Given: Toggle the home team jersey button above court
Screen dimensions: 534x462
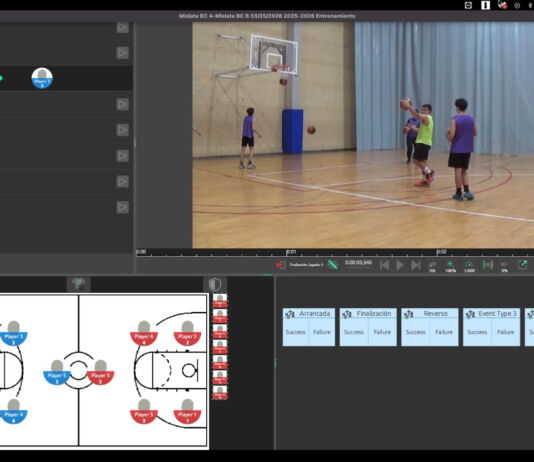Looking at the screenshot, I should tap(79, 284).
